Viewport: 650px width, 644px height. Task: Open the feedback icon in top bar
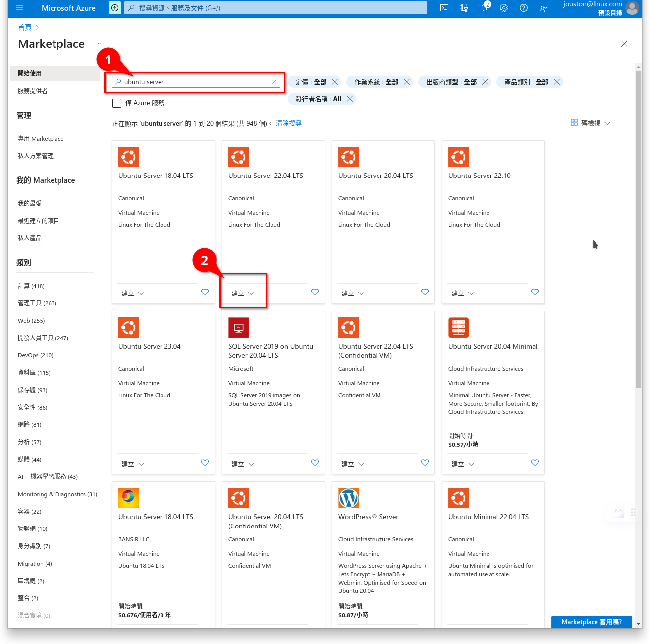point(543,8)
